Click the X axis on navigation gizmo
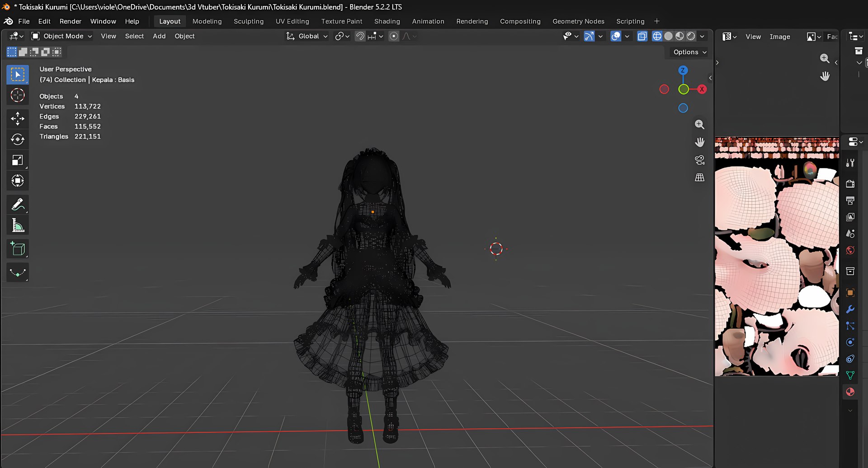 (x=702, y=89)
